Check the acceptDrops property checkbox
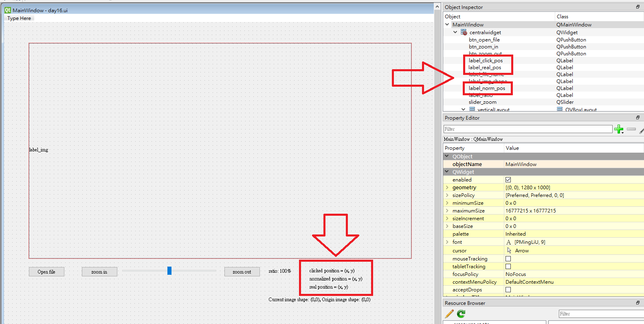The height and width of the screenshot is (324, 644). click(508, 289)
